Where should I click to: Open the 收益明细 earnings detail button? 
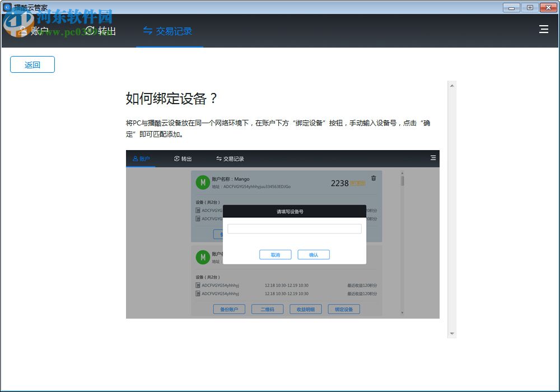[x=305, y=309]
